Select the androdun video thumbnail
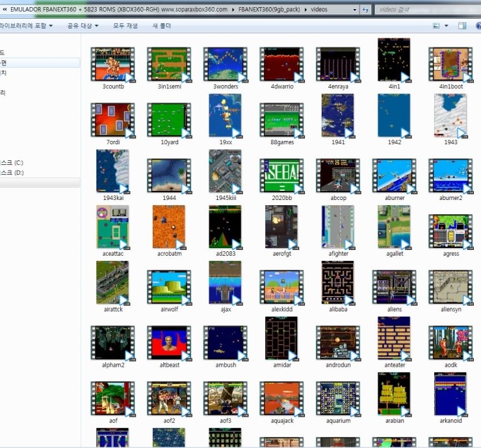 click(338, 343)
